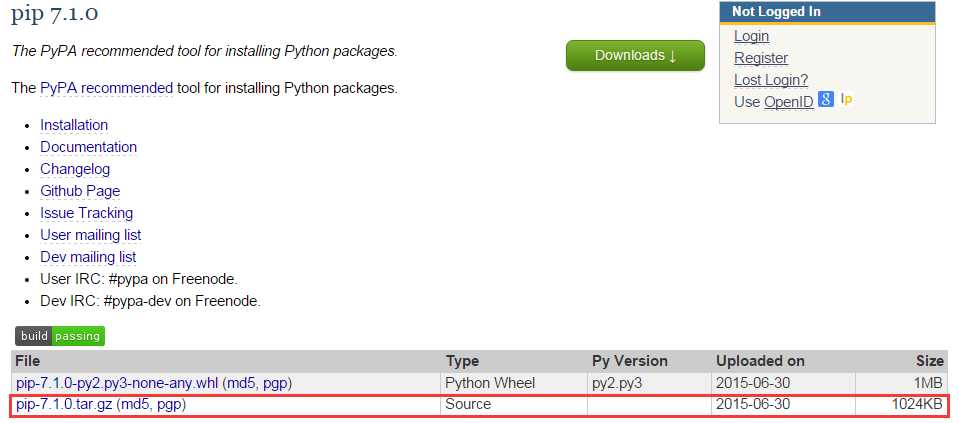The image size is (959, 423).
Task: Open the Installation link
Action: [x=74, y=125]
